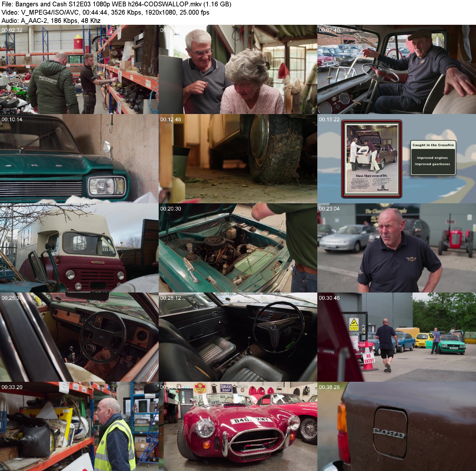Select the 00:20:30 open engine bay thumbnail
476x471 pixels.
[x=238, y=248]
